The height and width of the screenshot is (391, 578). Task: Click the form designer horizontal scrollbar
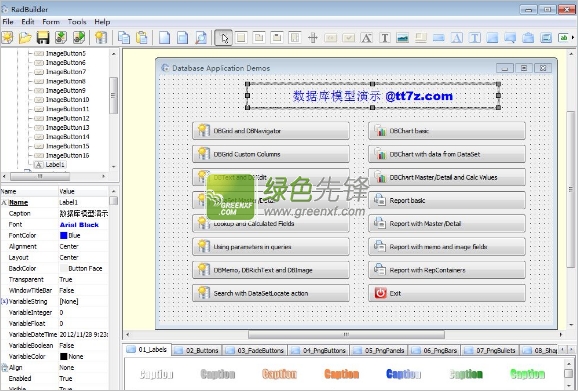click(346, 335)
